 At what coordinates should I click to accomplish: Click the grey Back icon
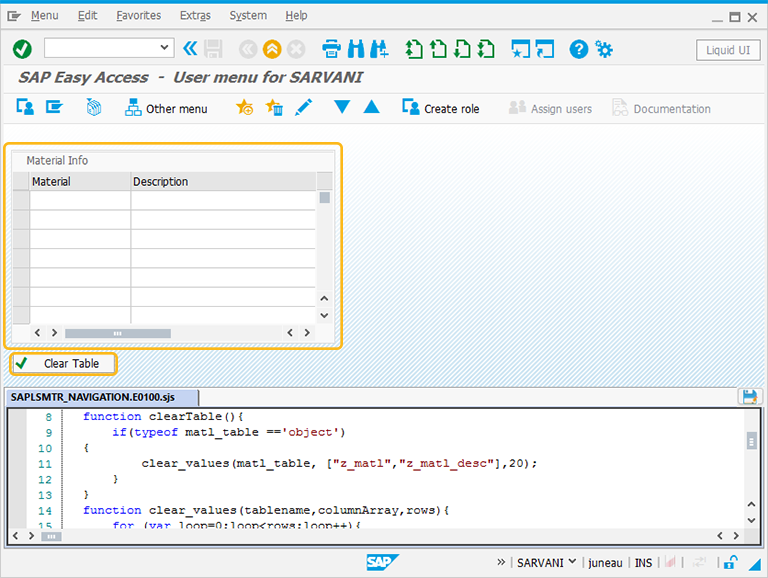(x=248, y=49)
